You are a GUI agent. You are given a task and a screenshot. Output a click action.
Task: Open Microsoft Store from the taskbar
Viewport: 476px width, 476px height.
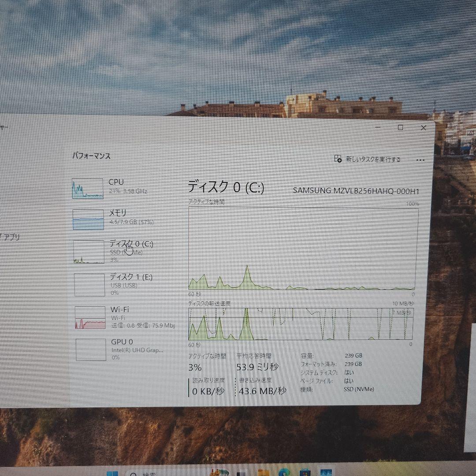click(305, 473)
